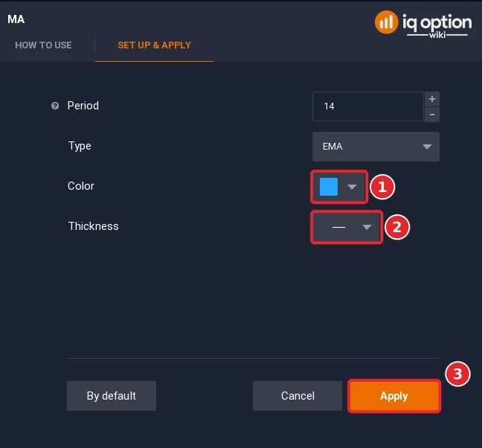
Task: Click the Period help question mark icon
Action: click(55, 106)
